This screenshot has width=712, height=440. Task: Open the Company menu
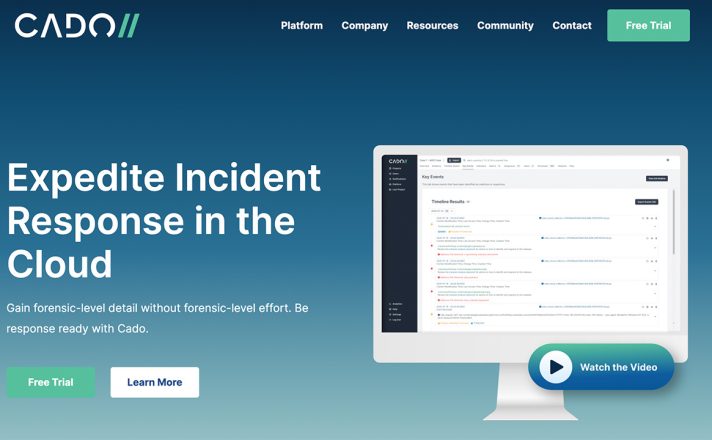pos(365,25)
